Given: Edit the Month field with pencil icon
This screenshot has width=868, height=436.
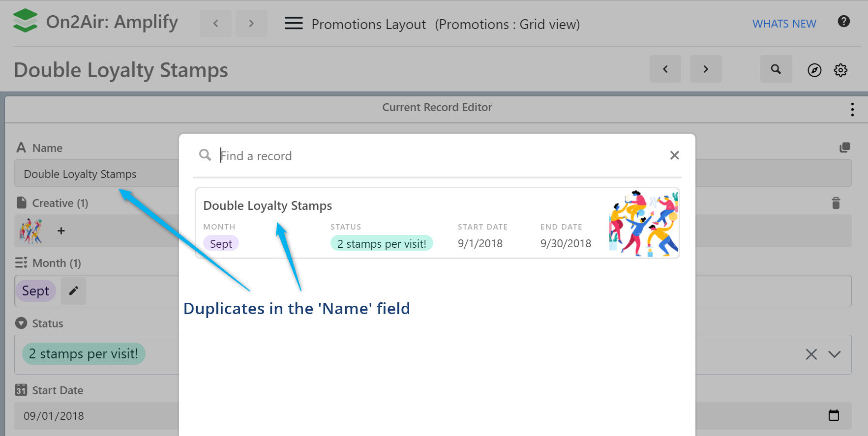Looking at the screenshot, I should pyautogui.click(x=73, y=291).
